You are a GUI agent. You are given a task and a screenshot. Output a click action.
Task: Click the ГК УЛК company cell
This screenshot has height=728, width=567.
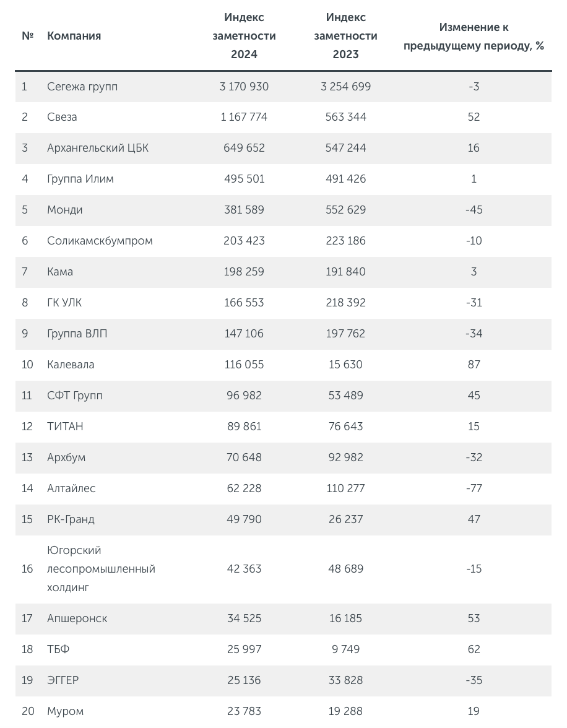[64, 303]
